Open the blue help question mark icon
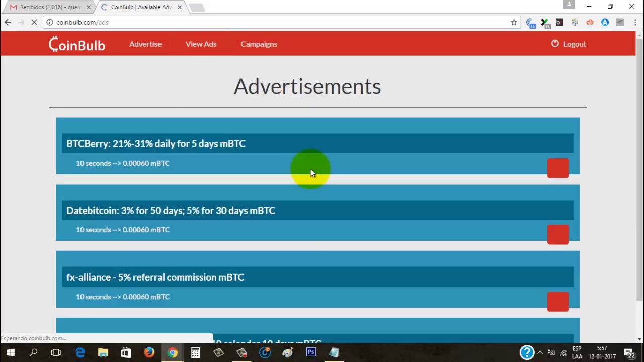The height and width of the screenshot is (362, 644). pos(527,352)
